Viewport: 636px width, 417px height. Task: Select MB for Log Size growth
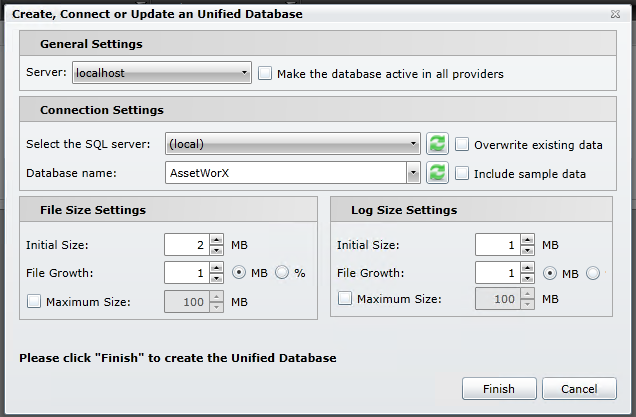click(550, 273)
